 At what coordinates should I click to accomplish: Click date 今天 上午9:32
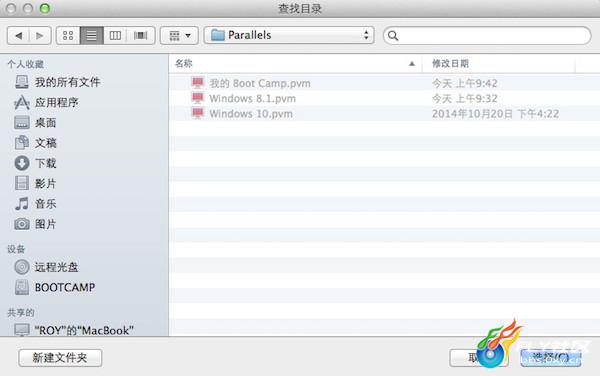465,98
